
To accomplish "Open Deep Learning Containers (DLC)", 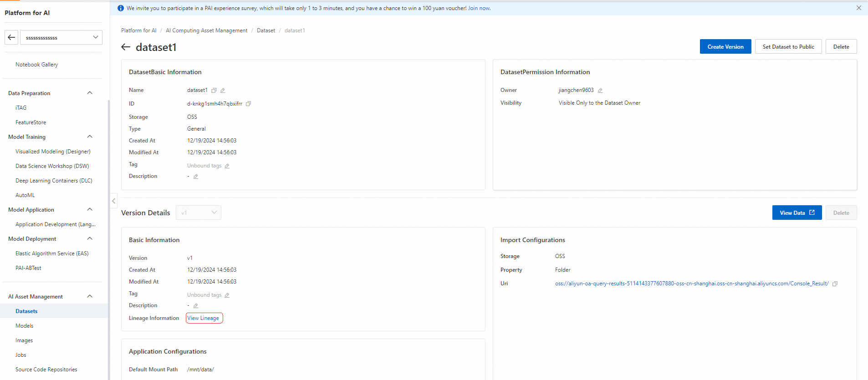I will (54, 181).
